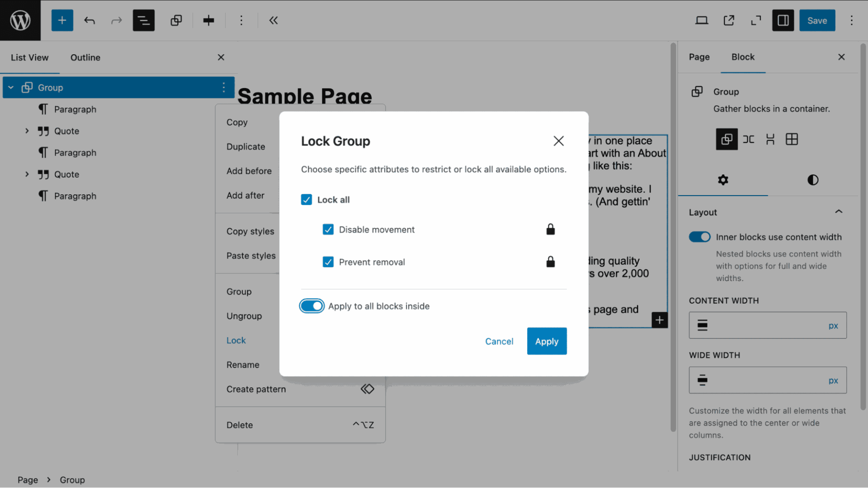Uncheck the Lock all checkbox
Image resolution: width=868 pixels, height=488 pixels.
[307, 200]
